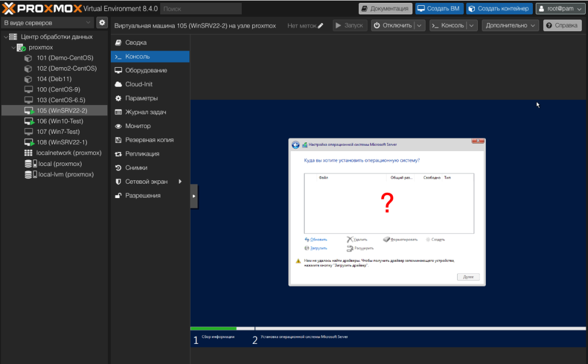This screenshot has height=364, width=588.
Task: Click the Создать ВМ button
Action: (438, 9)
